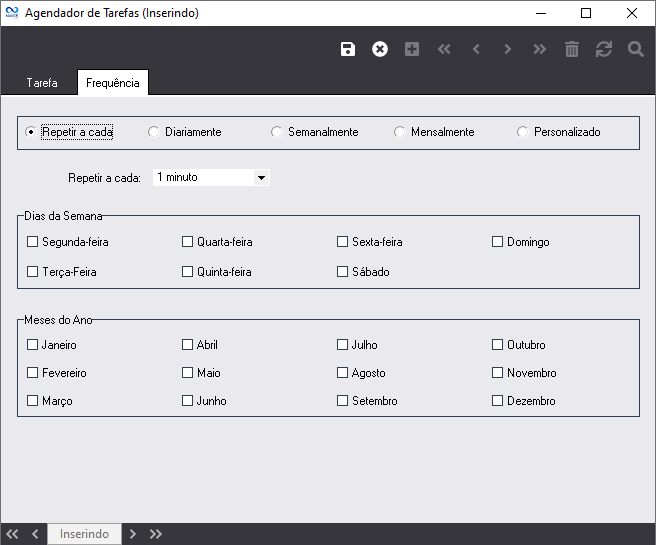
Task: Select the Mensalmente radio option
Action: (x=400, y=132)
